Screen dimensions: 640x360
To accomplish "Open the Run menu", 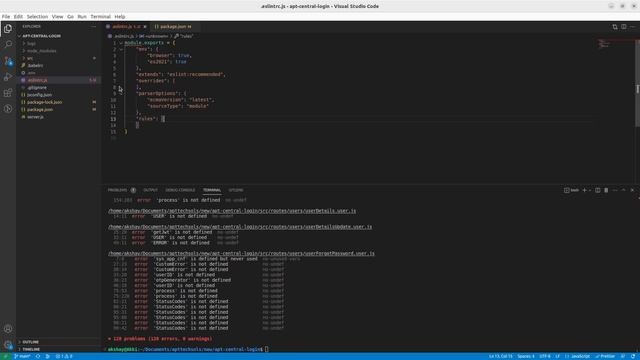I will pos(82,17).
